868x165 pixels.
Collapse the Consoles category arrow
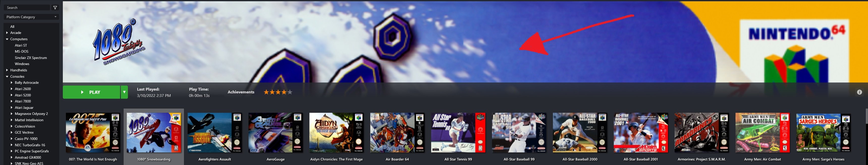point(7,76)
